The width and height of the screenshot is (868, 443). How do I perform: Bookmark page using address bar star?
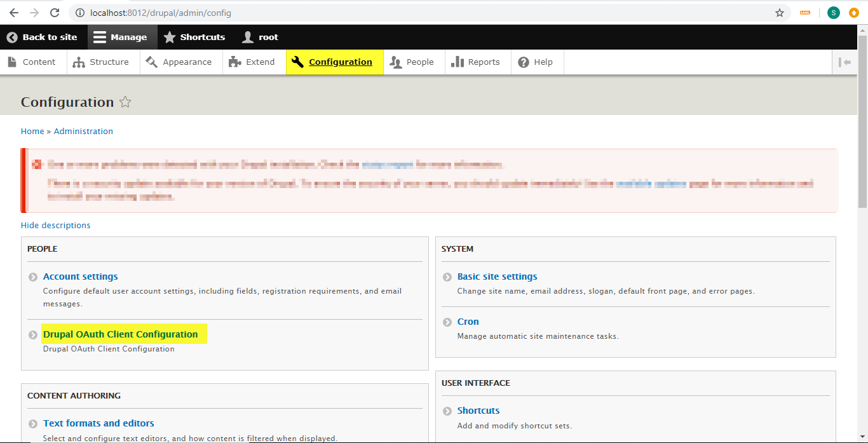coord(780,13)
